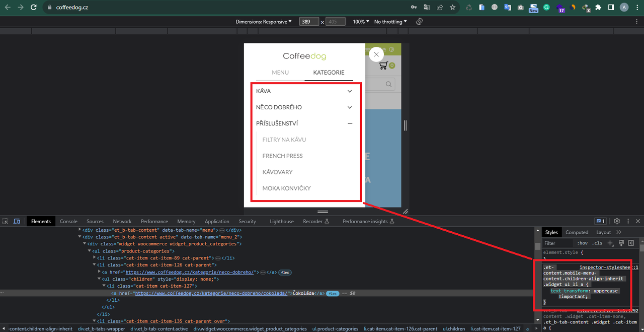
Task: Open the DevTools settings gear
Action: [x=617, y=221]
